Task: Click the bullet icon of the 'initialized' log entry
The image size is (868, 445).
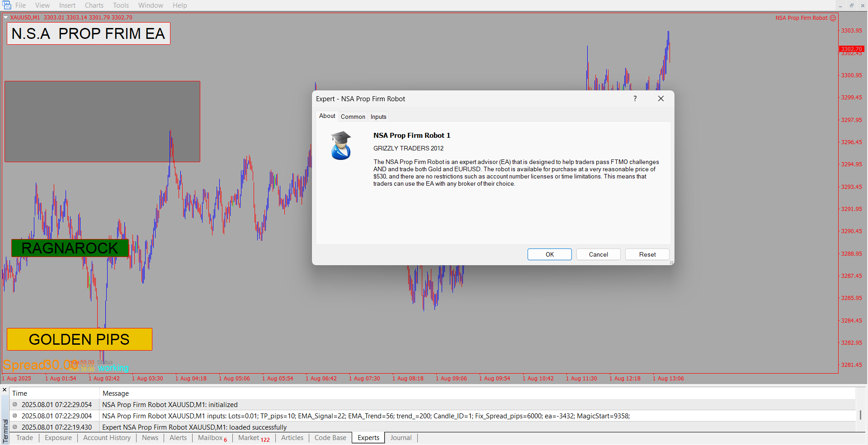Action: (15, 404)
